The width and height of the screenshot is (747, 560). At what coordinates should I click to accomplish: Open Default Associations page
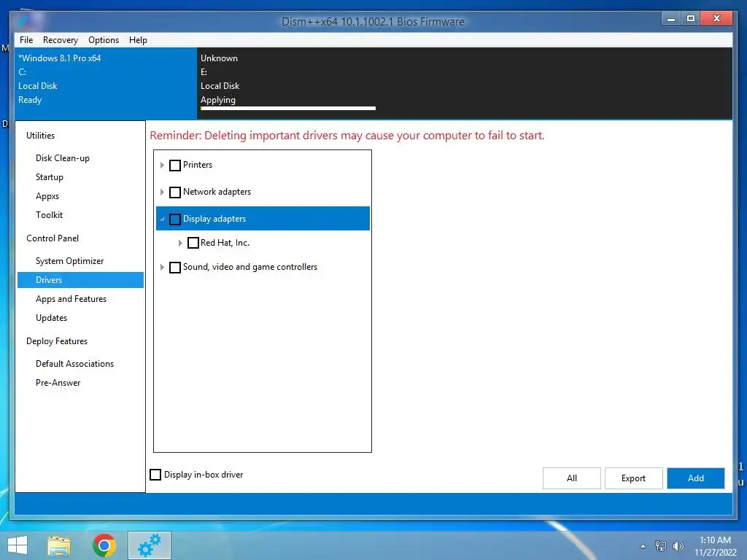(75, 364)
